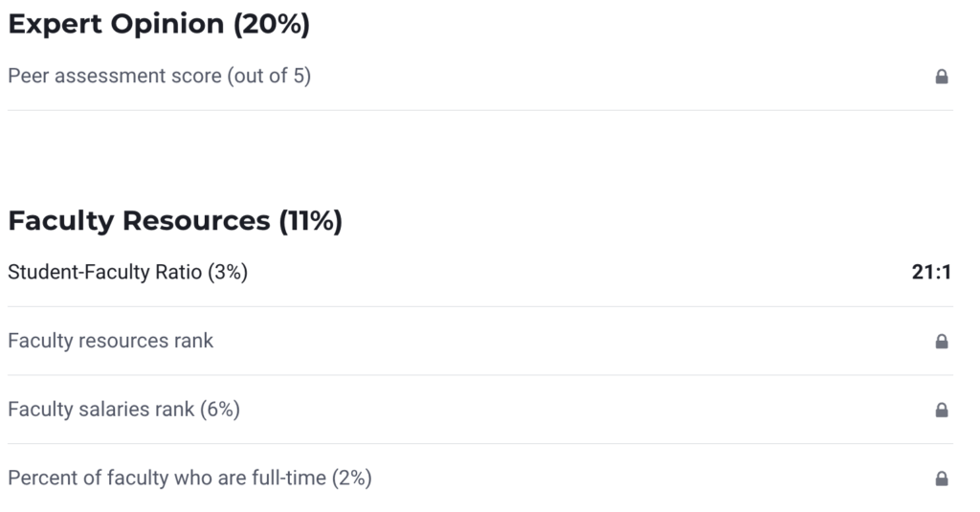Click the 6% weight after Faculty salaries rank
Image resolution: width=980 pixels, height=512 pixels.
coord(220,410)
